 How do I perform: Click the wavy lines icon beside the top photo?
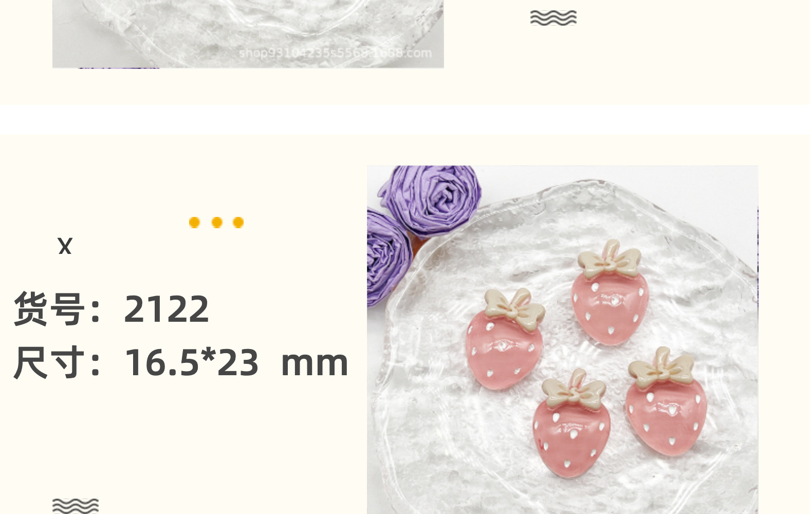553,17
